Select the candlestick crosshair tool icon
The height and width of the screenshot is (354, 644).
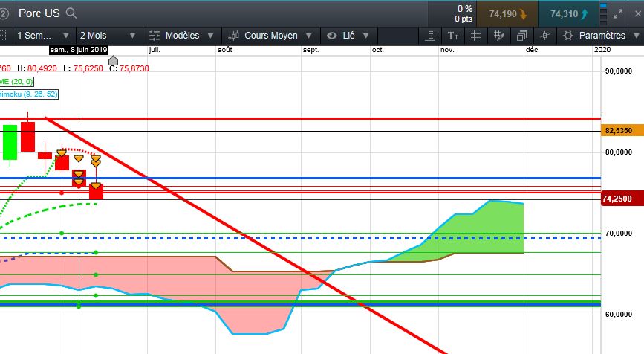pyautogui.click(x=545, y=36)
